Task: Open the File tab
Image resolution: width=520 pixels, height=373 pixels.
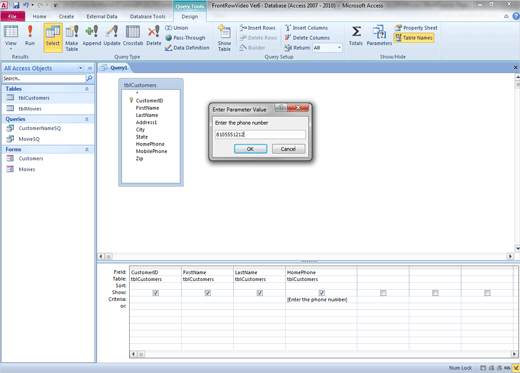Action: pos(13,16)
